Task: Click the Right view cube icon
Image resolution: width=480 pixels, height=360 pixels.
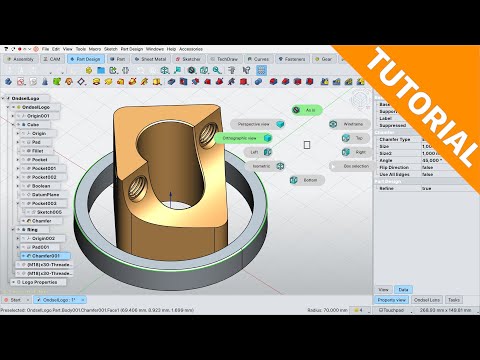Action: pos(346,152)
